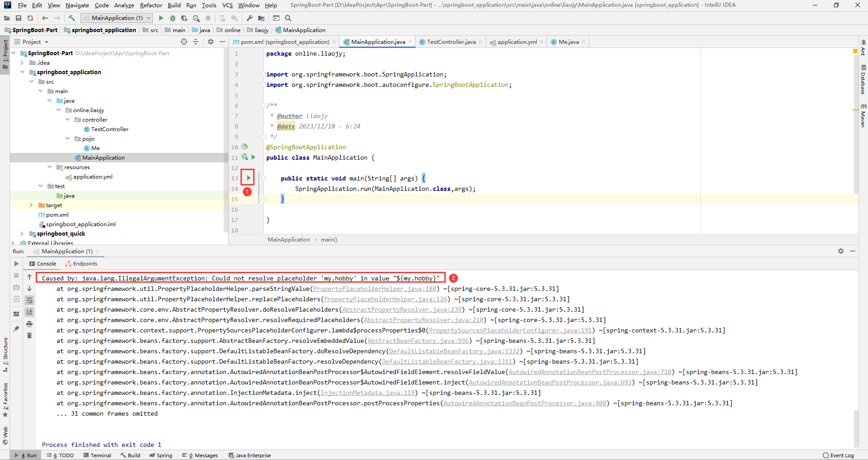Close the Me.java tab
Screen dimensions: 868x460
[584, 42]
